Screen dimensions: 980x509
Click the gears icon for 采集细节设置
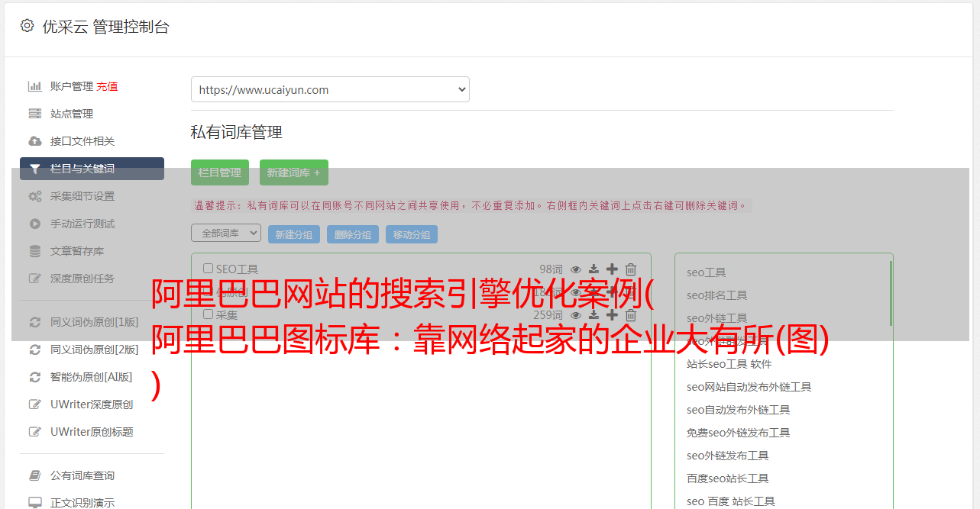pyautogui.click(x=35, y=196)
